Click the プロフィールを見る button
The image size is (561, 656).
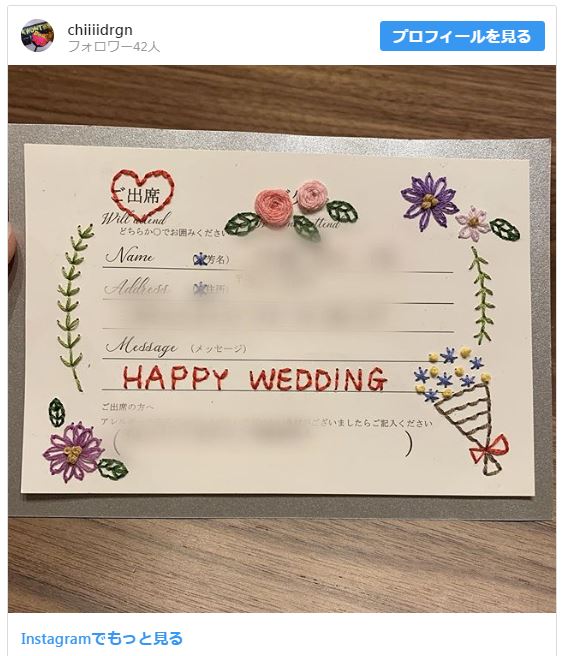tap(462, 36)
